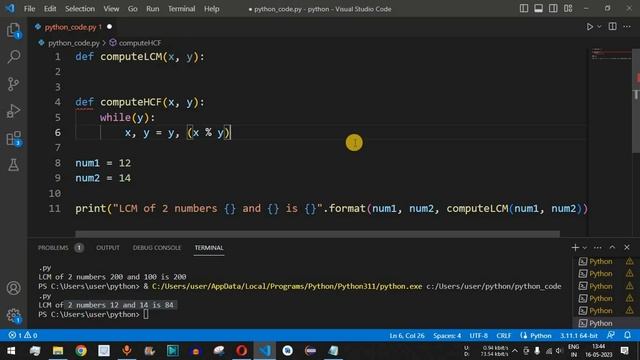Open Opera browser from taskbar
The height and width of the screenshot is (360, 640).
pyautogui.click(x=242, y=351)
